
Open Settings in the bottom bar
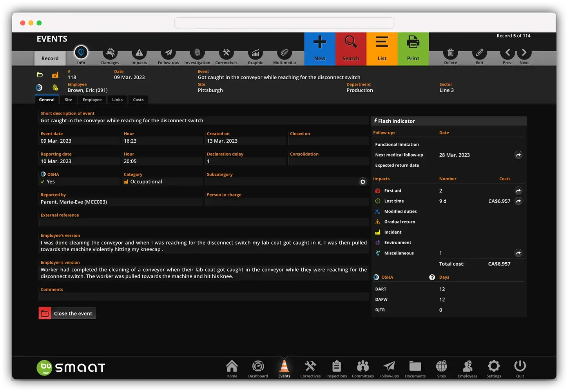[494, 369]
